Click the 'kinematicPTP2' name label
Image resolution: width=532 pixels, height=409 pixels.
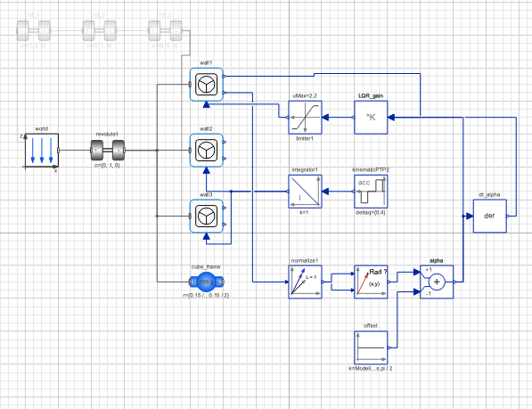(x=371, y=169)
